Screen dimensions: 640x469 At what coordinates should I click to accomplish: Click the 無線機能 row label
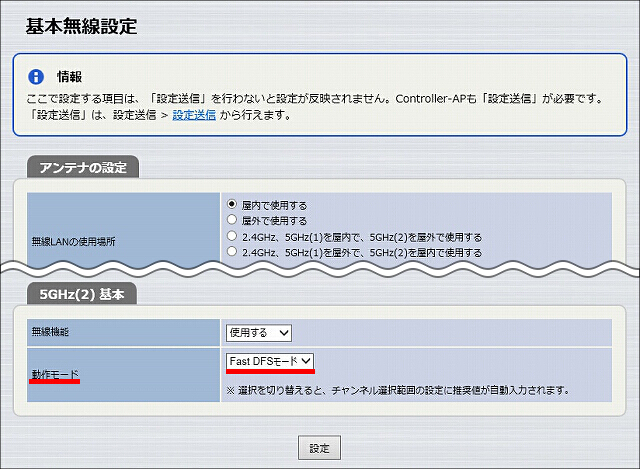tap(50, 332)
